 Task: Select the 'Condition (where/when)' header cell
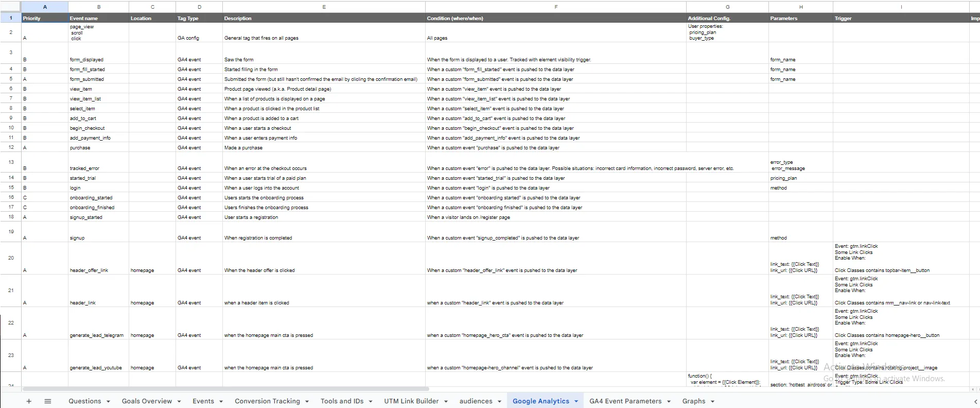coord(555,18)
